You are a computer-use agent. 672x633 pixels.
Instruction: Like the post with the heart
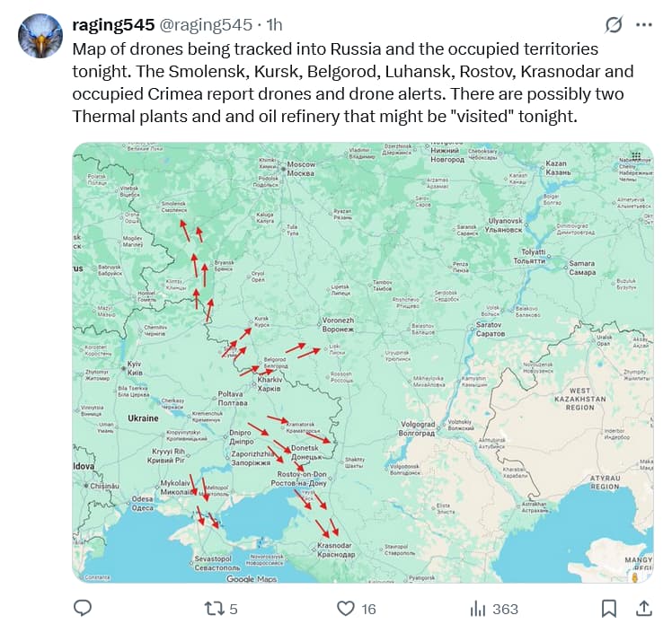click(346, 609)
